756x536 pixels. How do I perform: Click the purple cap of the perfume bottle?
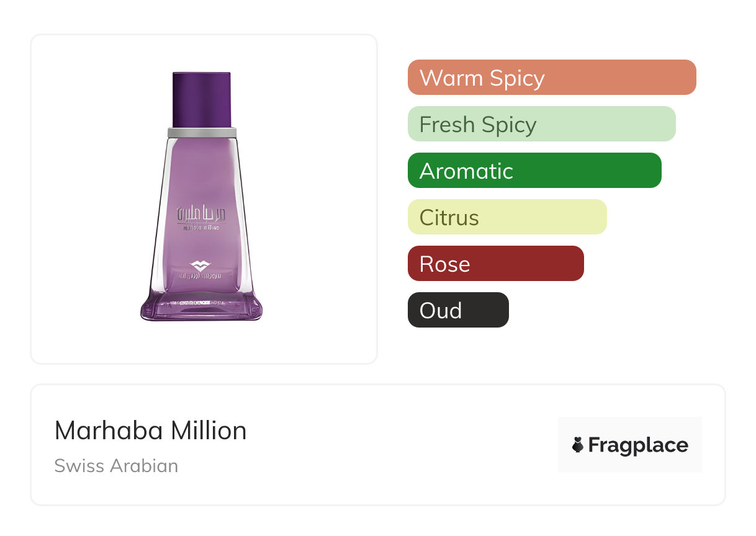click(x=202, y=99)
